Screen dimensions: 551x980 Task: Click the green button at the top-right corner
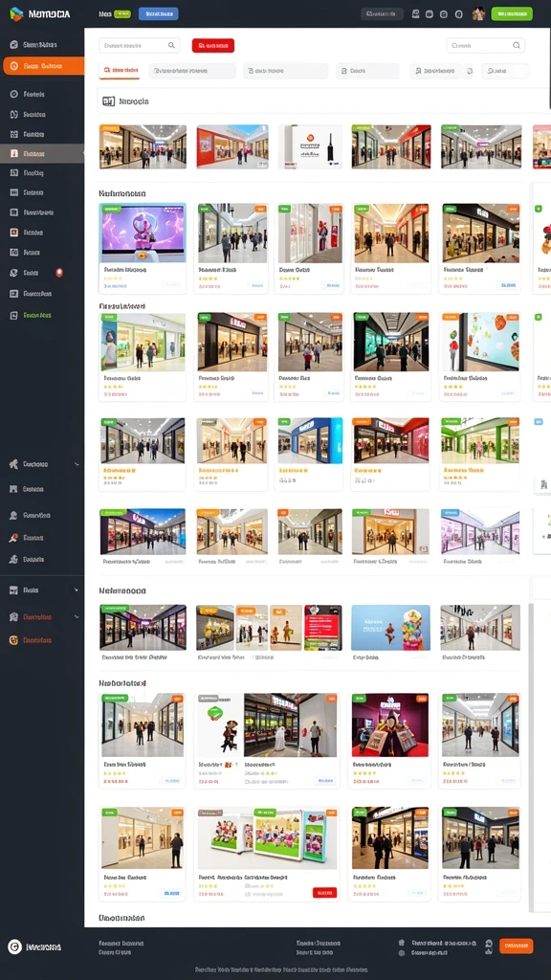pyautogui.click(x=512, y=13)
